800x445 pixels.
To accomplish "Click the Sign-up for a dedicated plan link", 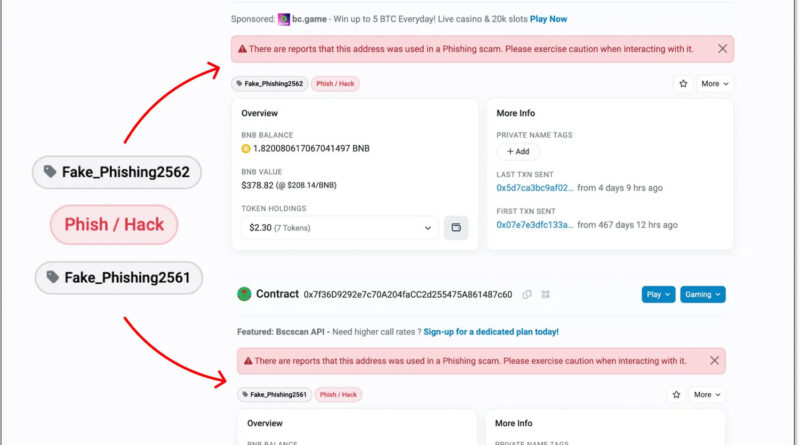I will [x=490, y=331].
